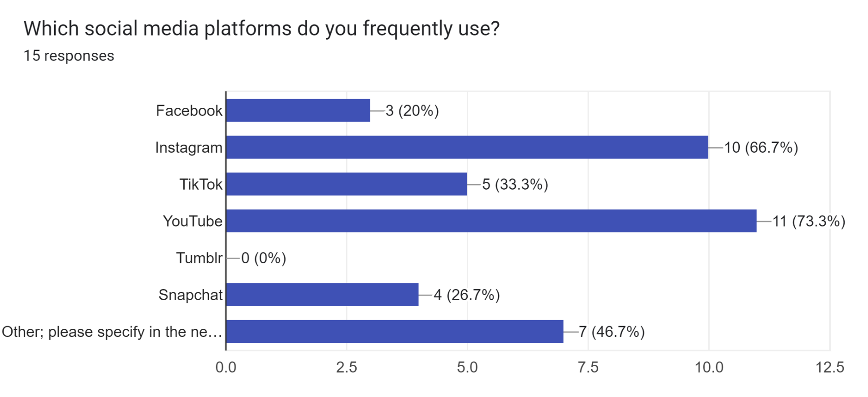Click the chart title about social media platforms
This screenshot has height=397, width=868.
tap(262, 29)
